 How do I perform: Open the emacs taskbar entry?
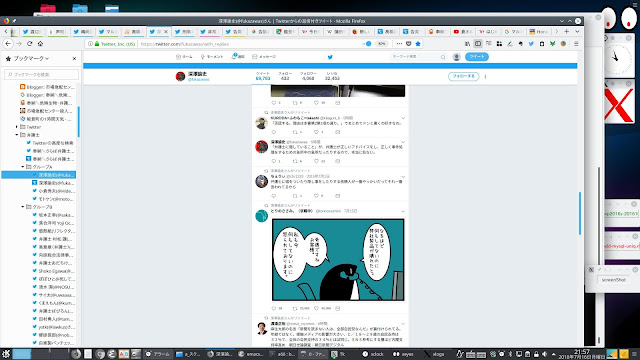pyautogui.click(x=251, y=354)
